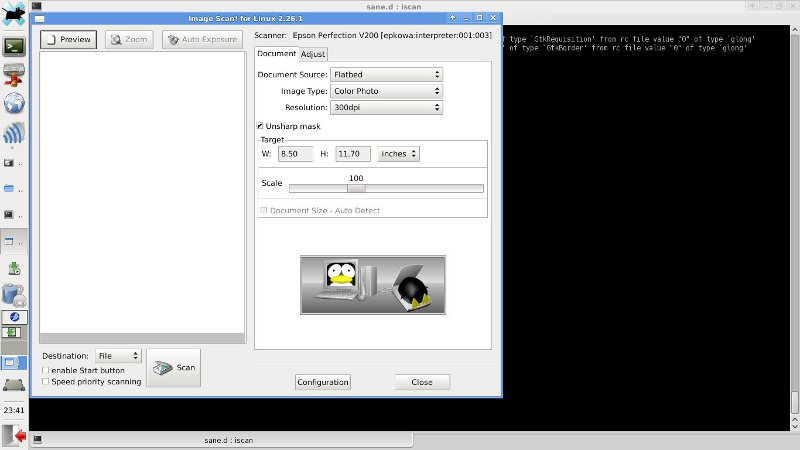800x450 pixels.
Task: Click the Scale slider handle at 100
Action: (356, 188)
